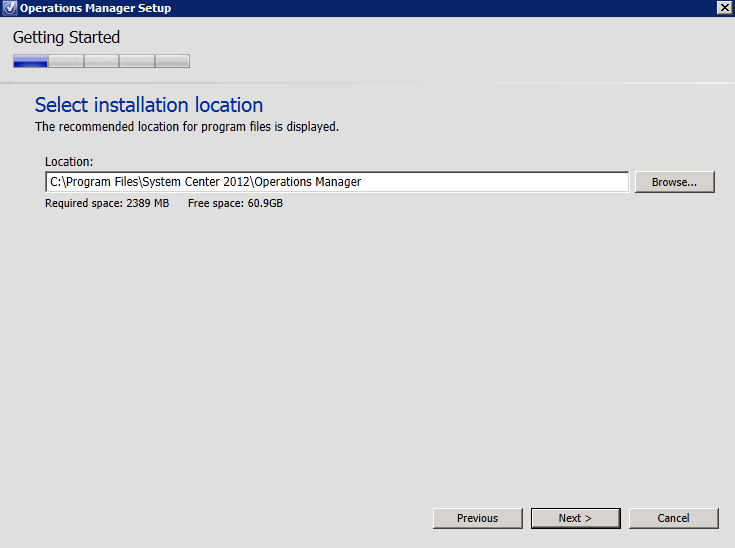Close the Operations Manager Setup window
Screen dimensions: 735x548
tap(725, 8)
